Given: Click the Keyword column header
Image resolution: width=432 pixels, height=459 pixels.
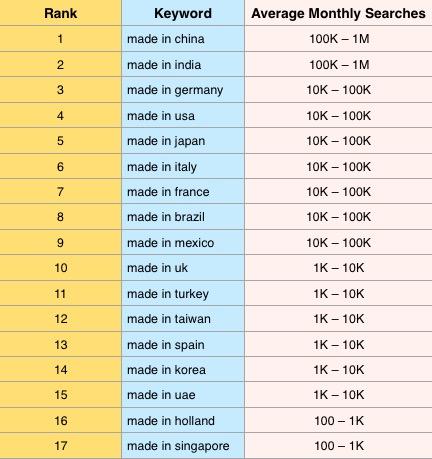Looking at the screenshot, I should pos(183,13).
